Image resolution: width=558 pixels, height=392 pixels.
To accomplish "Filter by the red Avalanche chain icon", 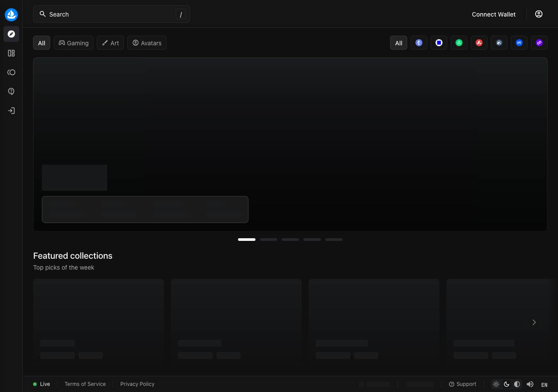I will 479,43.
